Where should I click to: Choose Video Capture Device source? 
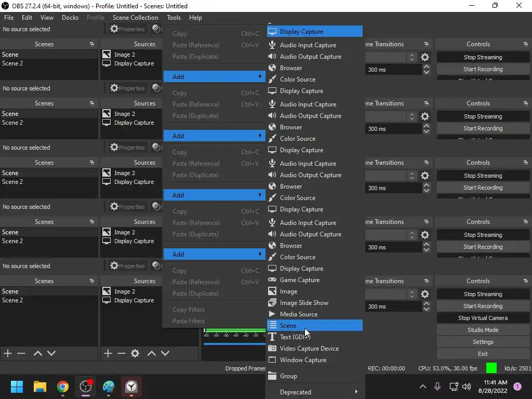pos(314,349)
